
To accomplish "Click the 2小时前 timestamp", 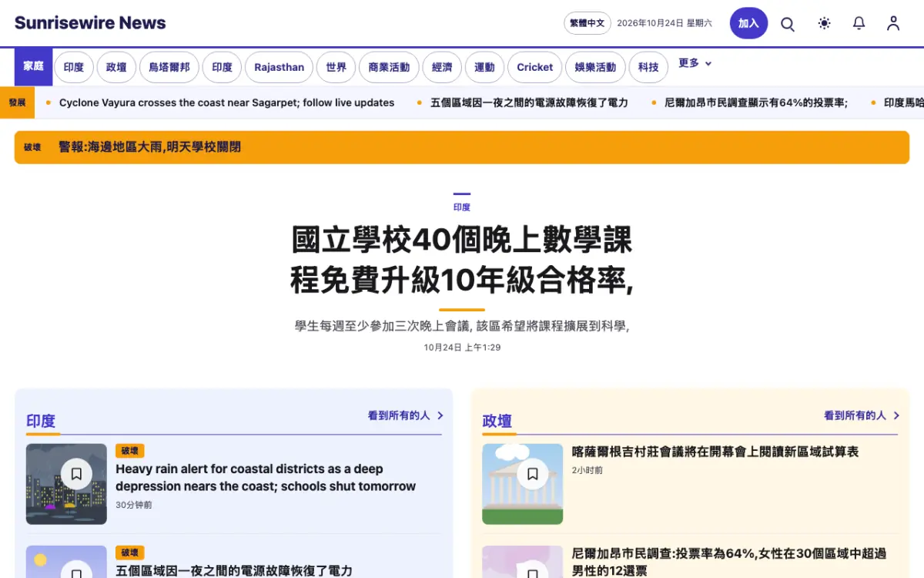I will [x=587, y=470].
